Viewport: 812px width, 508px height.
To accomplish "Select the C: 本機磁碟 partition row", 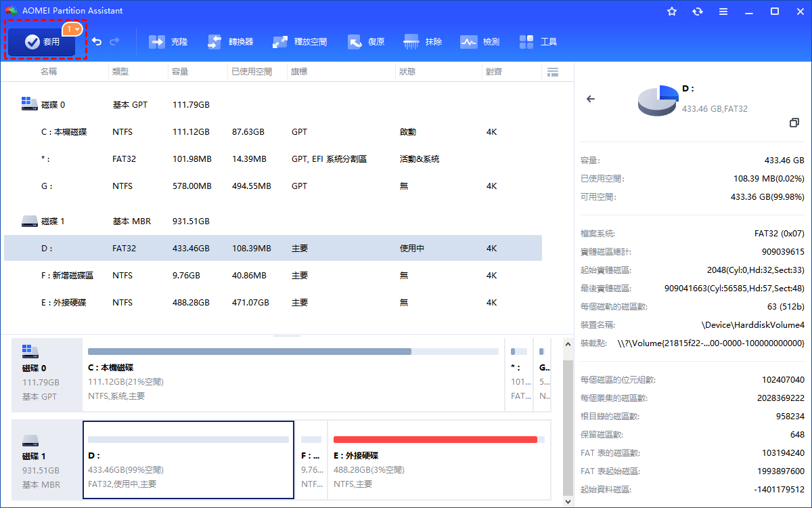I will [273, 132].
